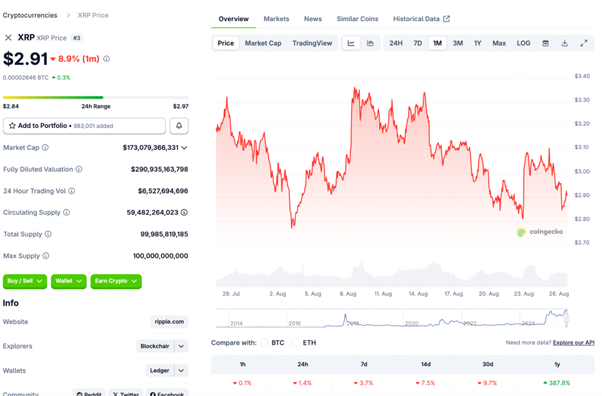
Task: Click info icon beside Fully Diluted Valuation
Action: click(79, 169)
